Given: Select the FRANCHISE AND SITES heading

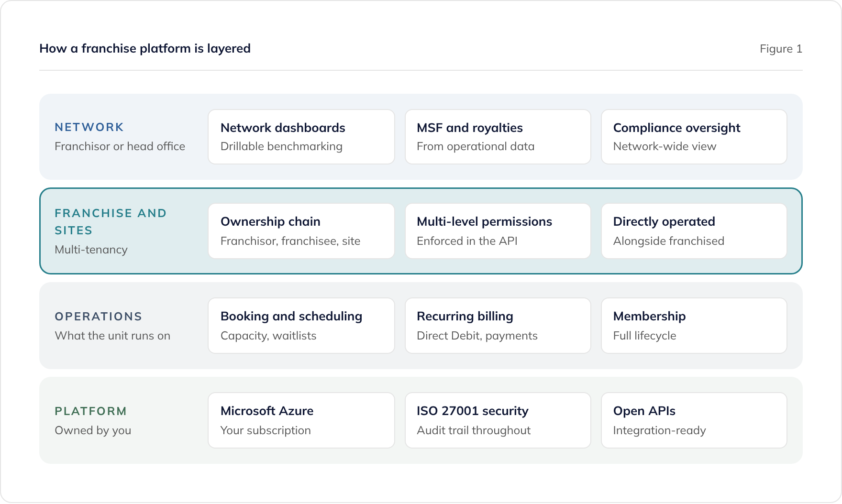Looking at the screenshot, I should point(111,222).
